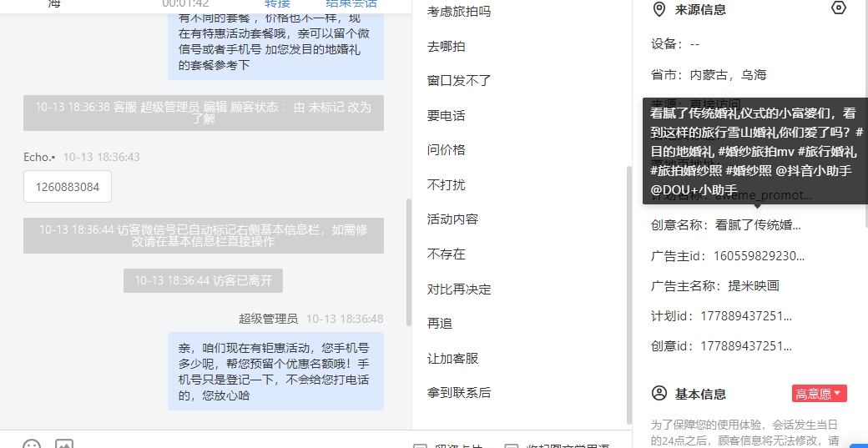
Task: Open the image upload icon in chat toolbar
Action: point(64,444)
